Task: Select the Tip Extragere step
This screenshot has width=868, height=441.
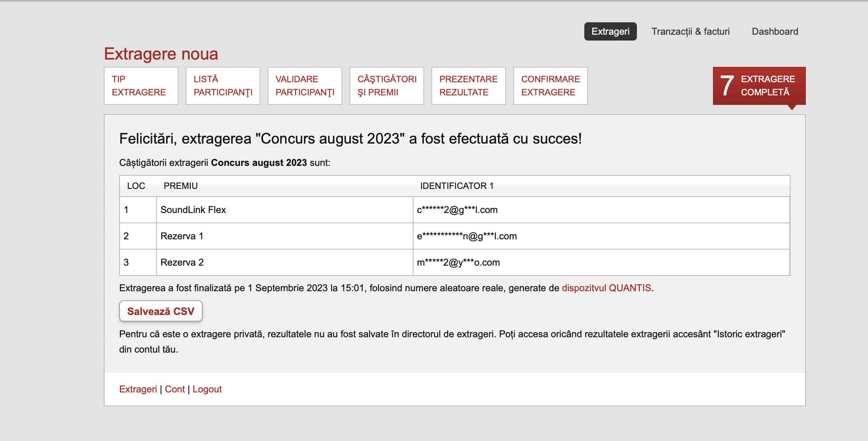Action: point(141,86)
